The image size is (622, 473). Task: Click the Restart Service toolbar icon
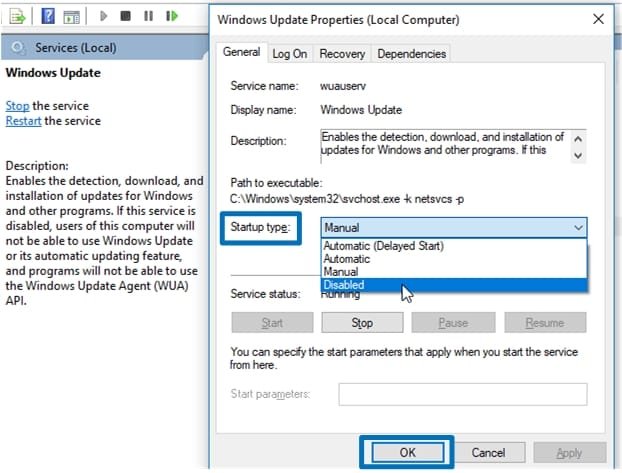[172, 16]
